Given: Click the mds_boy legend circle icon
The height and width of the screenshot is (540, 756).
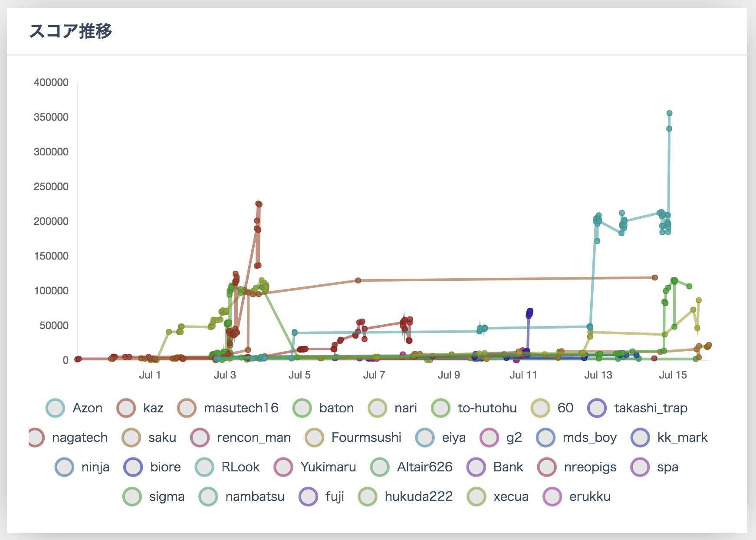Looking at the screenshot, I should [x=546, y=438].
